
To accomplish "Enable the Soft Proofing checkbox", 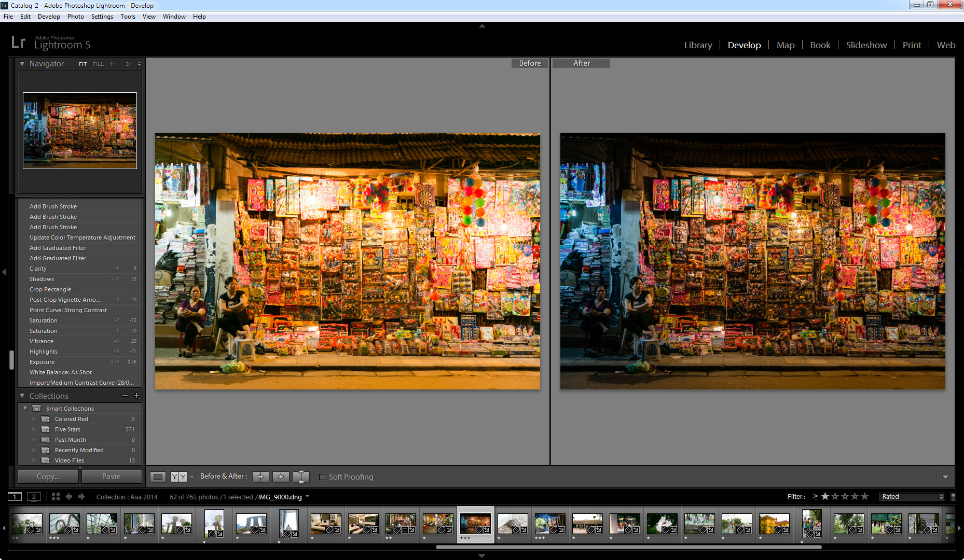I will [322, 477].
